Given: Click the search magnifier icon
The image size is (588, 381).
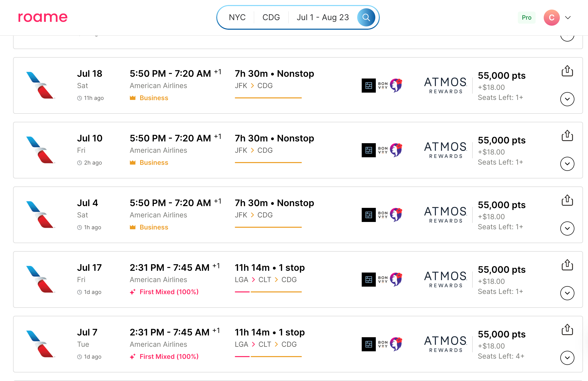Looking at the screenshot, I should pos(366,17).
